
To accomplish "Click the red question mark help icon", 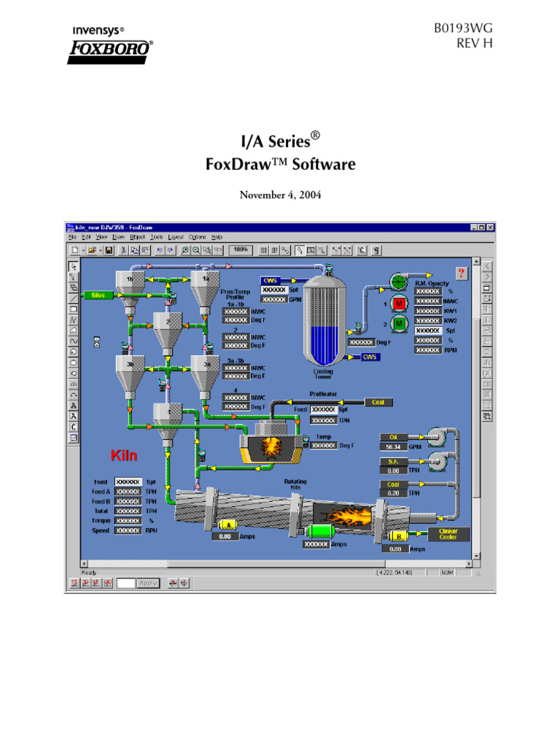I will [461, 273].
